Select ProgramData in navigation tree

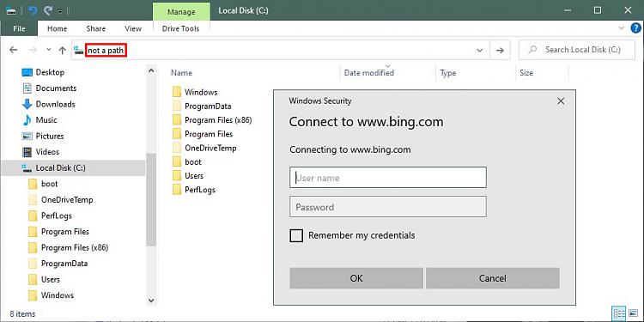coord(64,264)
